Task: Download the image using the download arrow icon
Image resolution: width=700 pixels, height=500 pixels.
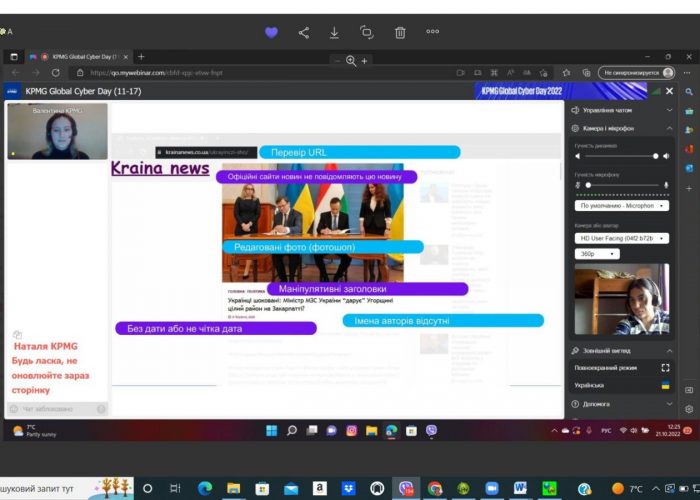Action: [x=334, y=33]
